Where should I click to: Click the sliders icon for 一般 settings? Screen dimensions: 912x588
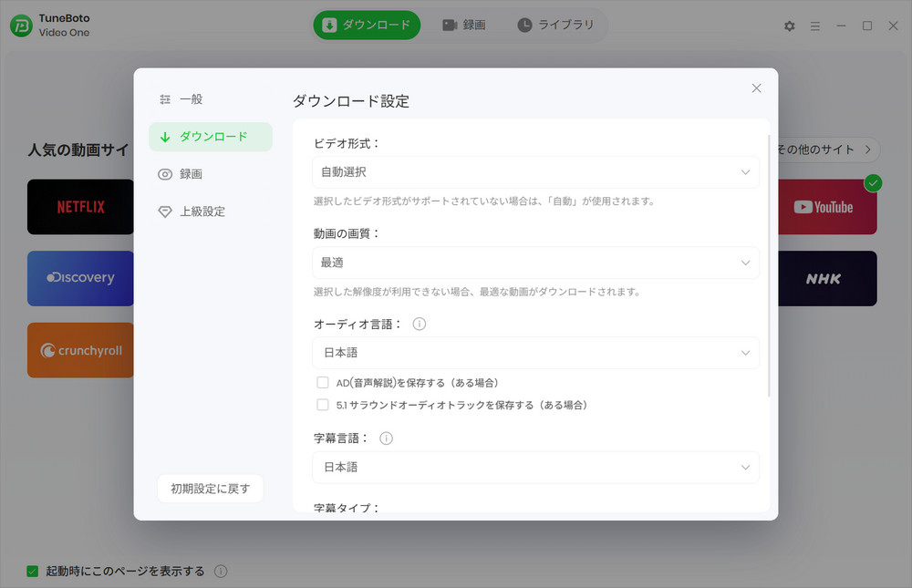pyautogui.click(x=165, y=99)
